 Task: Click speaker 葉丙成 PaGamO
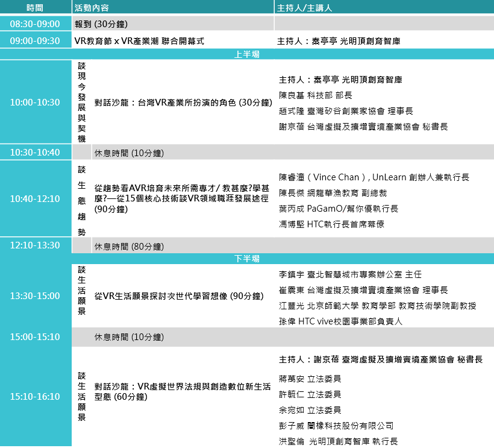338,209
